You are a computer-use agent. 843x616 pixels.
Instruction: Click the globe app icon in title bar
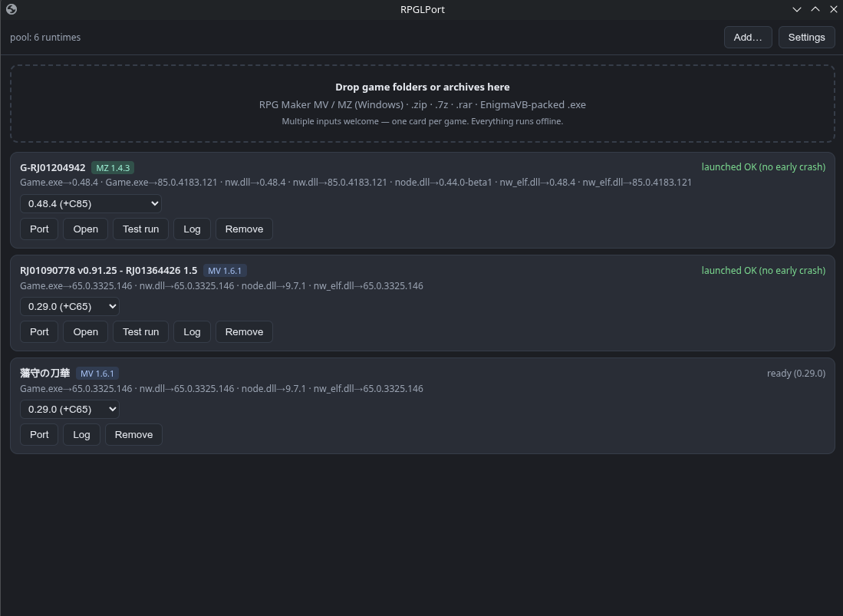click(12, 9)
